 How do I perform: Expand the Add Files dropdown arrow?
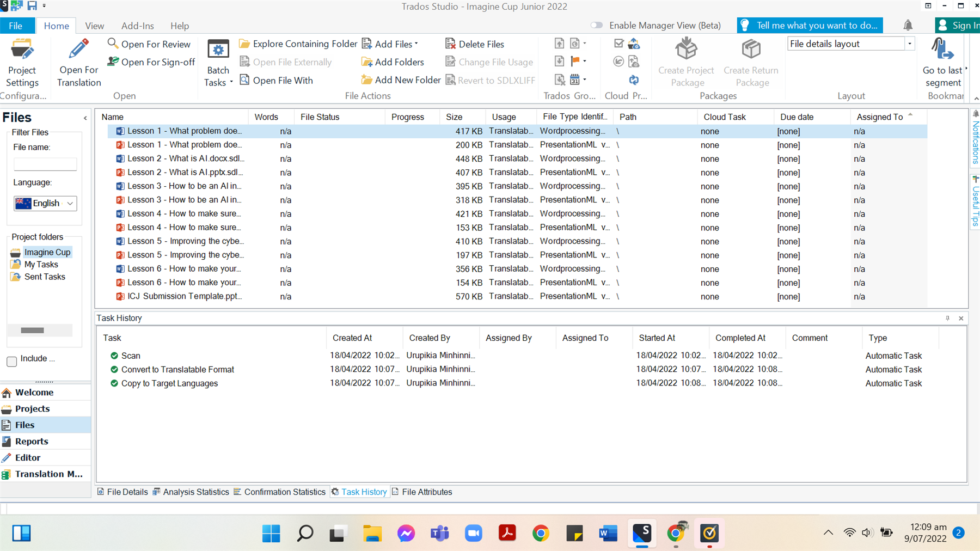point(416,44)
